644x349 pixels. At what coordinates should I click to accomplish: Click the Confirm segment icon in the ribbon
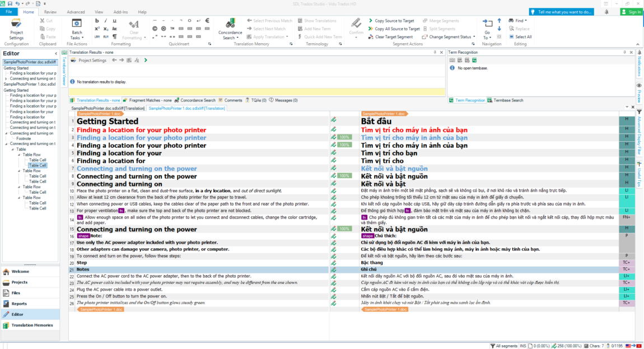pos(356,27)
